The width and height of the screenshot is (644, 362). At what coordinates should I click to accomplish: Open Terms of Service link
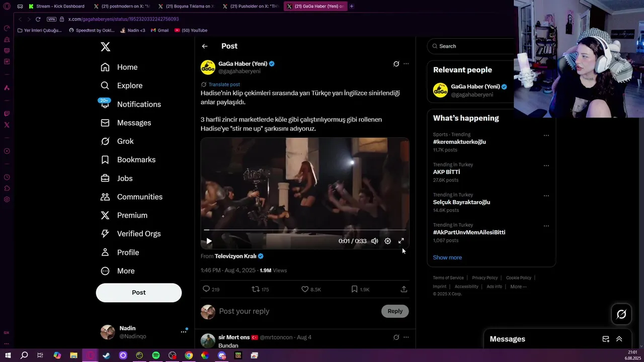point(448,278)
